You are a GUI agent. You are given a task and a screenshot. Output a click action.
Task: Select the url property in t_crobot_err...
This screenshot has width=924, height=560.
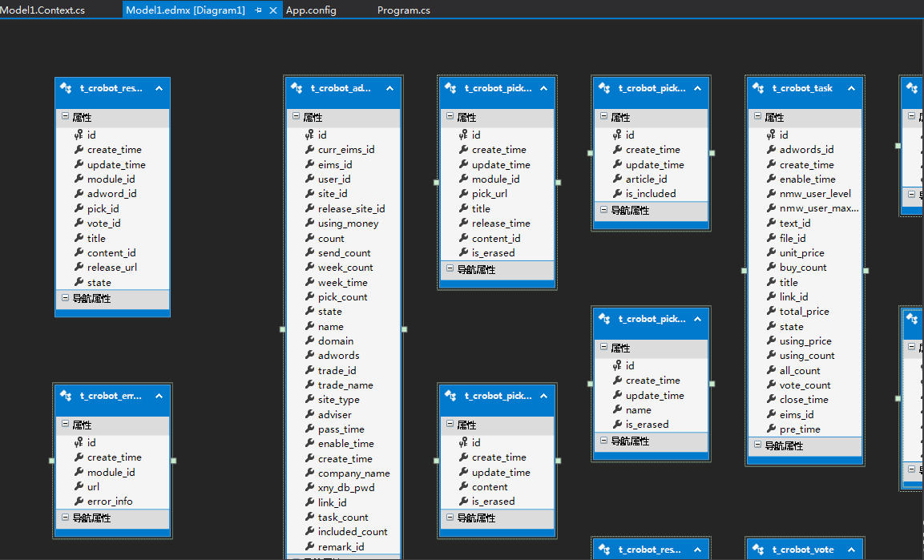(x=93, y=486)
